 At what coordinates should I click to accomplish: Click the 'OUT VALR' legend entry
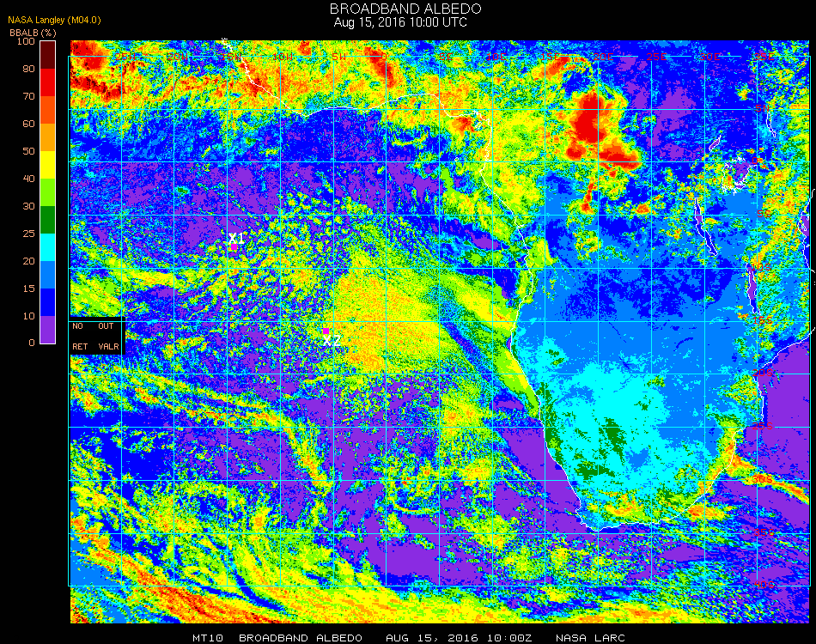108,336
